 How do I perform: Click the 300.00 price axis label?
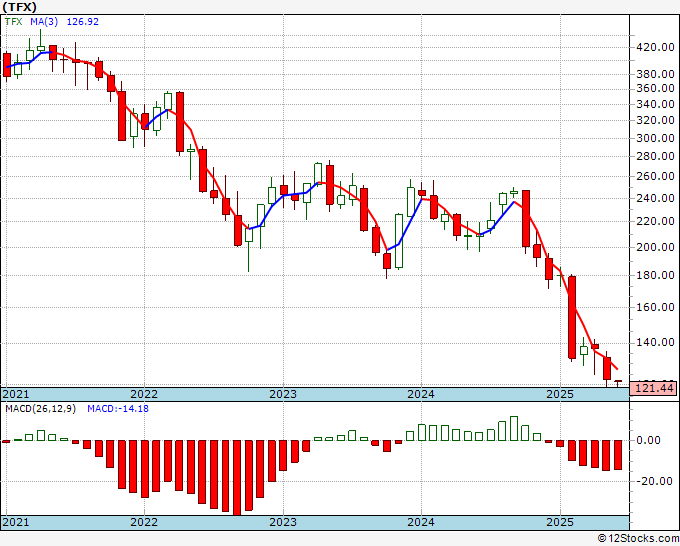click(x=655, y=138)
